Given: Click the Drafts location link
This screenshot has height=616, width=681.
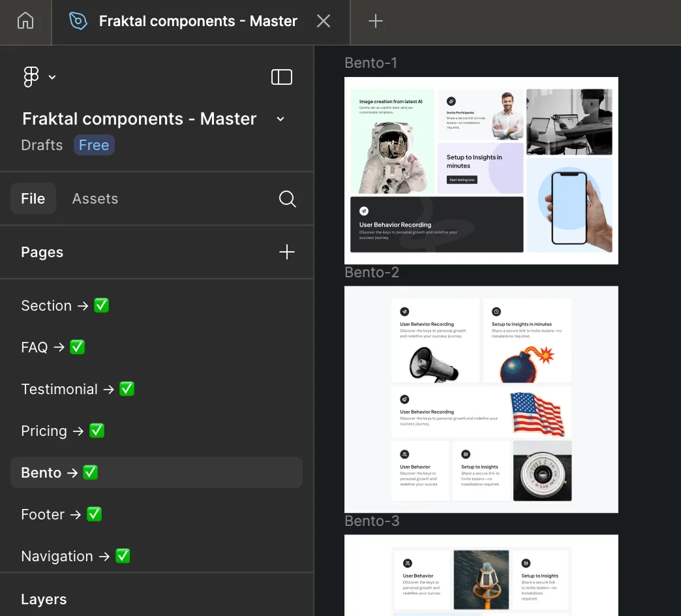Looking at the screenshot, I should point(42,145).
